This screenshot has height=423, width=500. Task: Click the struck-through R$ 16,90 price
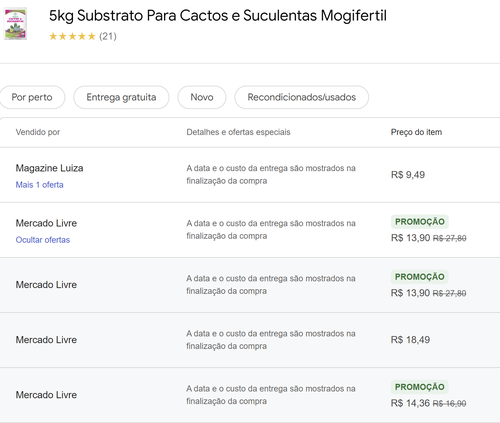pos(449,404)
